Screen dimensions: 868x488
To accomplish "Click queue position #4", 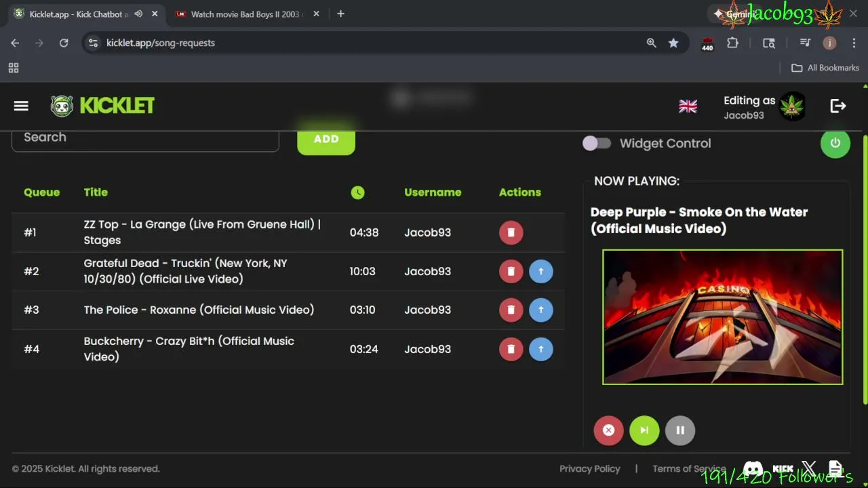I will click(x=32, y=349).
